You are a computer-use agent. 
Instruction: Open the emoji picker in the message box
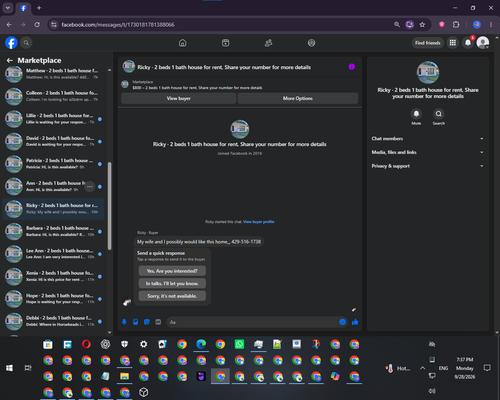[x=342, y=322]
